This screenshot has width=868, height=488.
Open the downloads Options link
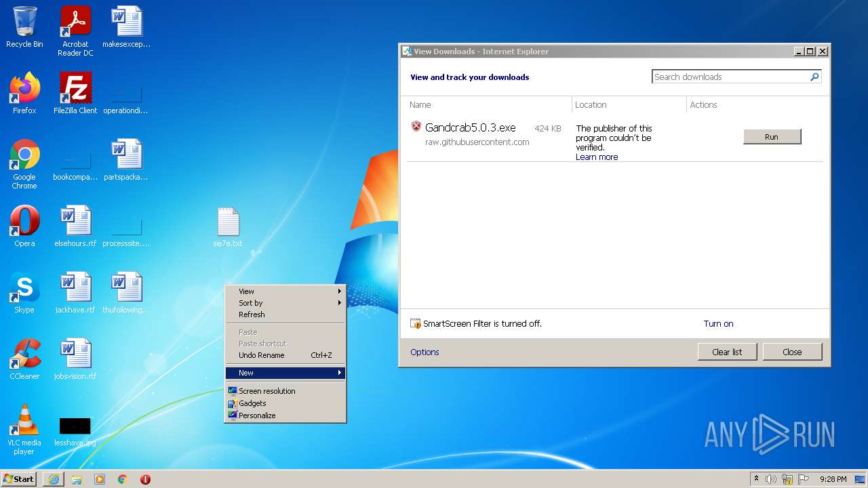point(425,352)
